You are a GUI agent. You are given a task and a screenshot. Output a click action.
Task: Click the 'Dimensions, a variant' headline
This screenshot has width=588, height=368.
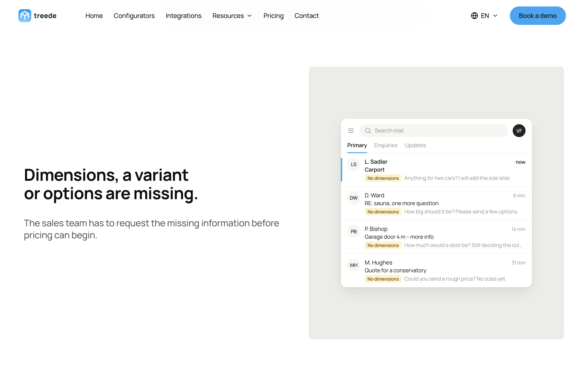[106, 175]
